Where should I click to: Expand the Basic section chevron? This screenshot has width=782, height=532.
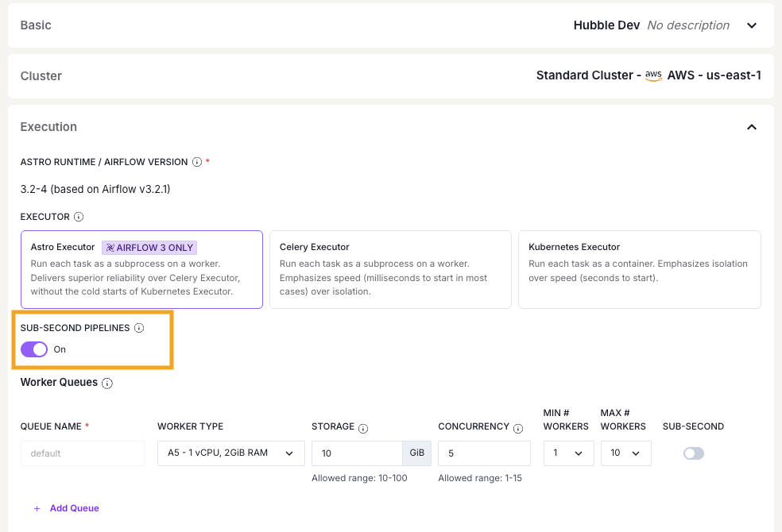752,25
